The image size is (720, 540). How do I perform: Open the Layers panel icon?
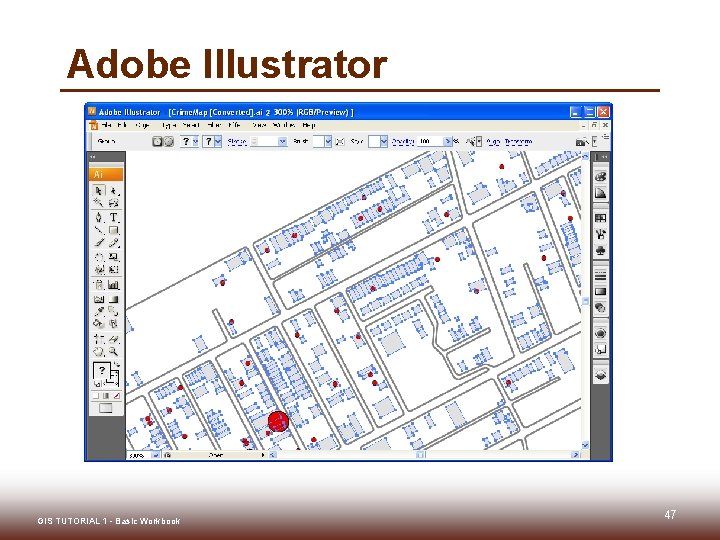pos(600,375)
